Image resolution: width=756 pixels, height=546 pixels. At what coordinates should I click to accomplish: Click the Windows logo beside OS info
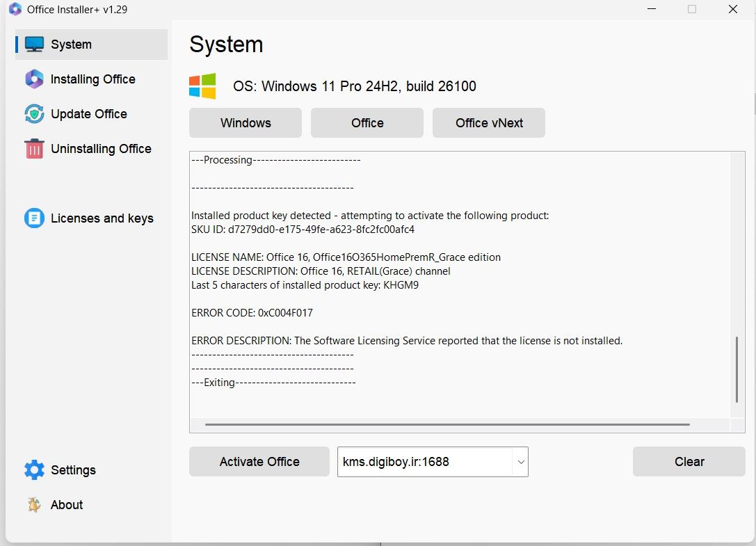click(x=202, y=86)
